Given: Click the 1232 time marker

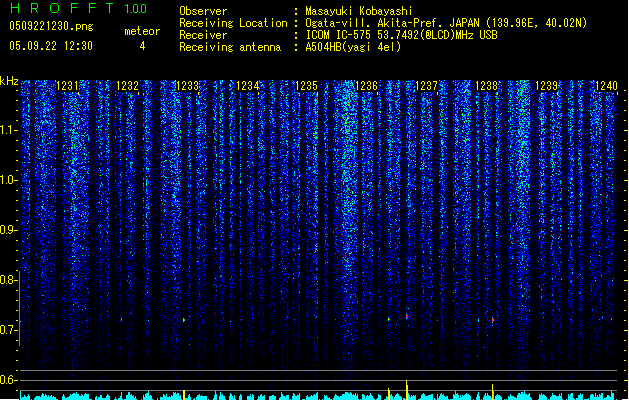Looking at the screenshot, I should pyautogui.click(x=127, y=86).
